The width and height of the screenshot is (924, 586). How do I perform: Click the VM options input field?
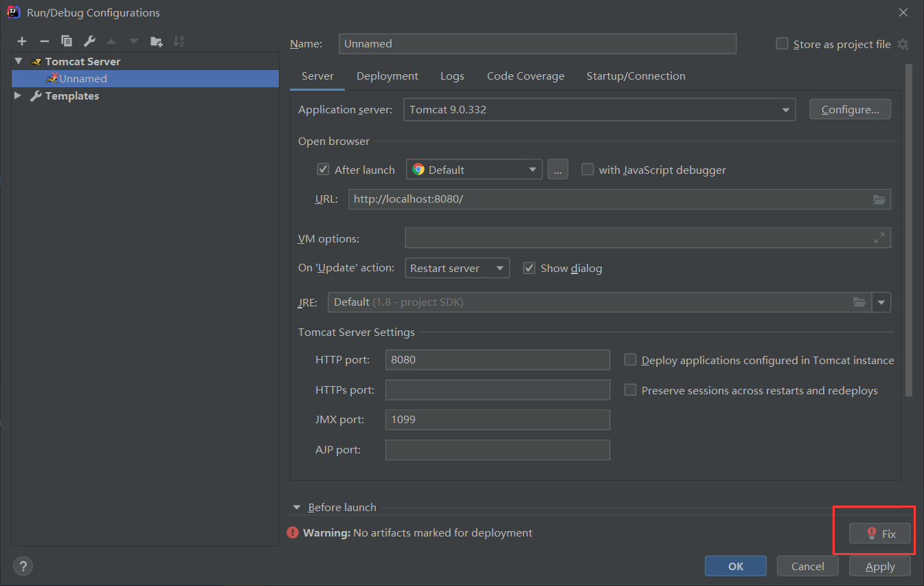[648, 238]
